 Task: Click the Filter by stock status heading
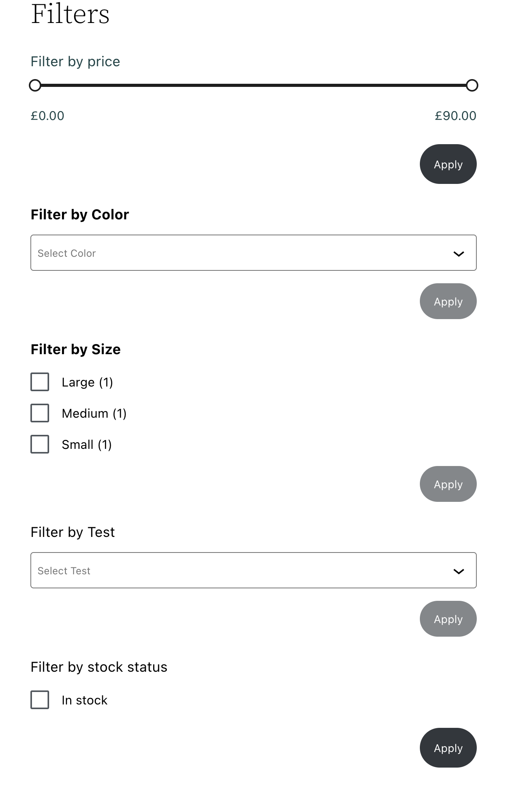pos(99,667)
